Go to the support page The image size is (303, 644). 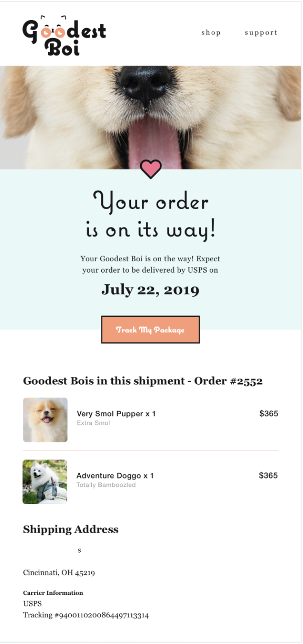261,32
